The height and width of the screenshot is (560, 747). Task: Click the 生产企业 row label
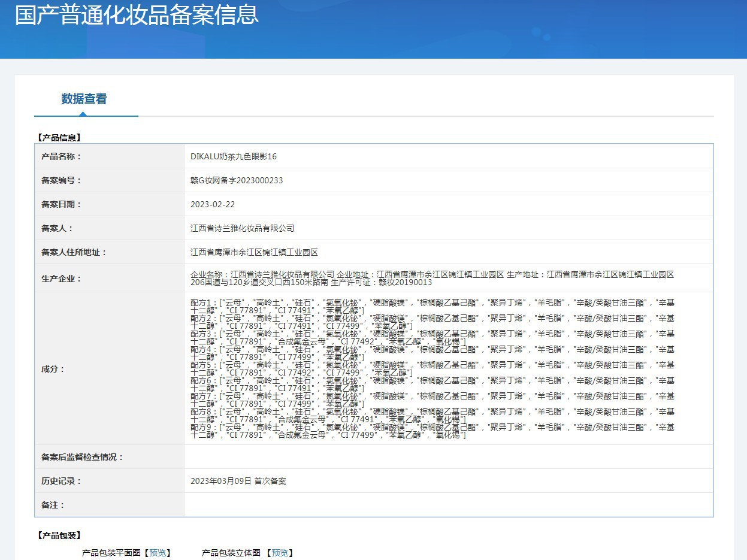[61, 279]
